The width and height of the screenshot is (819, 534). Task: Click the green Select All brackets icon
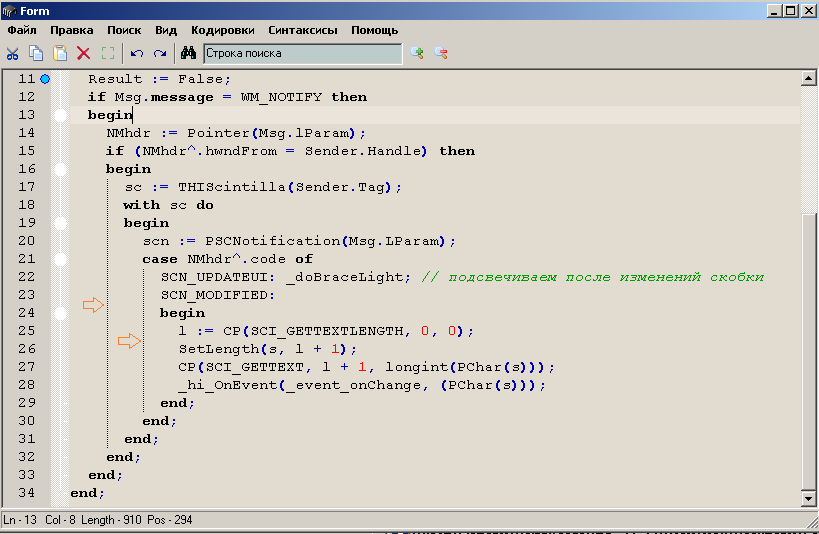(x=107, y=53)
